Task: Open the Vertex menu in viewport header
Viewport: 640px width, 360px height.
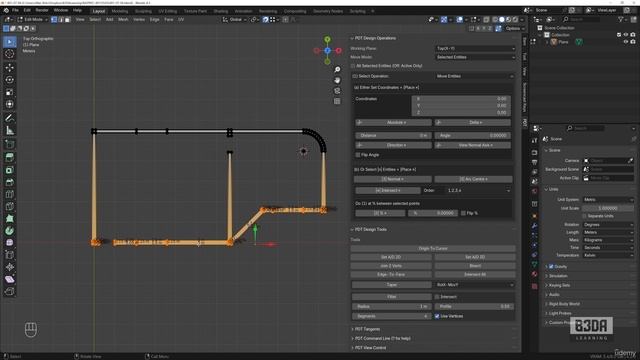Action: tap(139, 20)
